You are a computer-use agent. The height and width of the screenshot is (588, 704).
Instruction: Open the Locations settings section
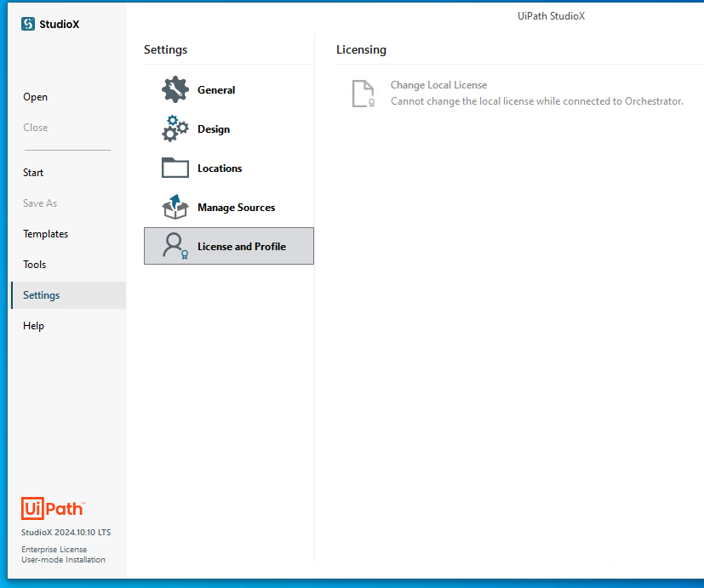pyautogui.click(x=228, y=168)
